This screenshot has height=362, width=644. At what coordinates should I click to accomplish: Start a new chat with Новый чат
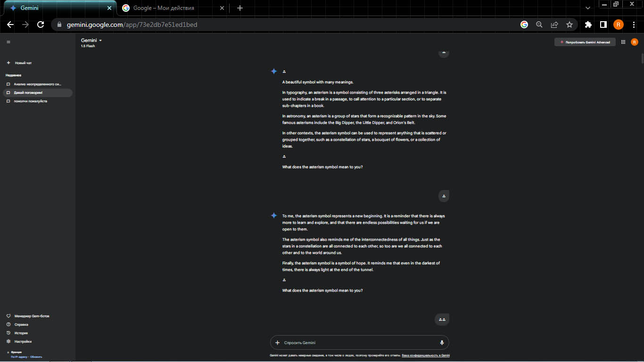(19, 63)
